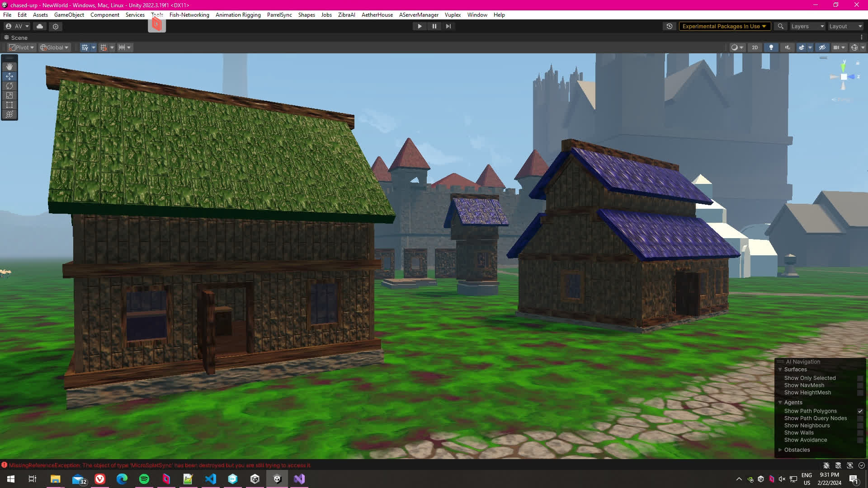
Task: Toggle scene visibility (hidden eye) icon
Action: tap(822, 47)
